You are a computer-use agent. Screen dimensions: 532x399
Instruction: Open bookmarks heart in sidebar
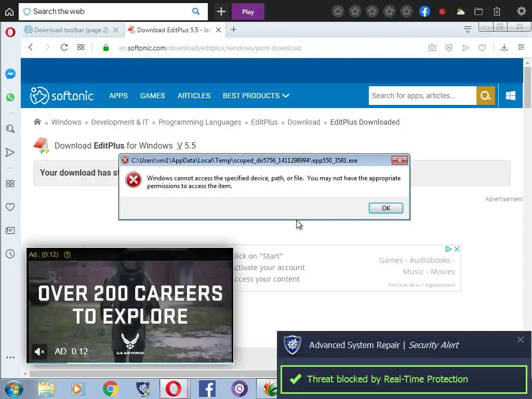point(10,207)
